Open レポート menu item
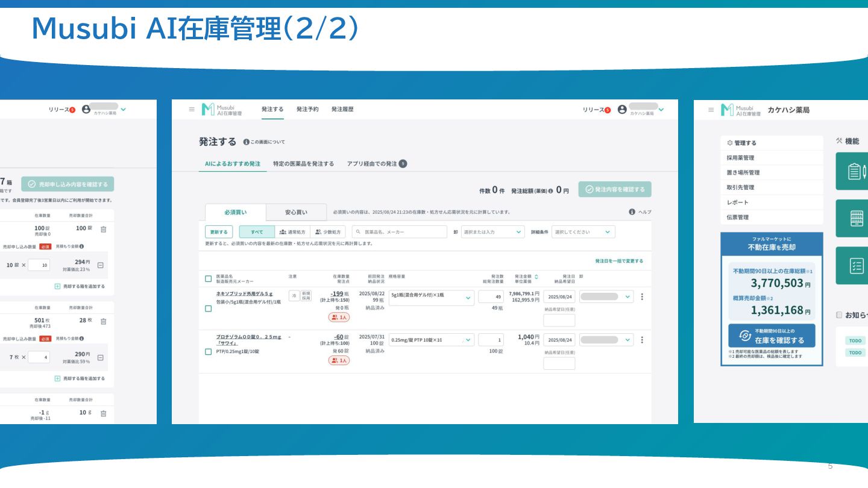The image size is (868, 488). click(772, 202)
